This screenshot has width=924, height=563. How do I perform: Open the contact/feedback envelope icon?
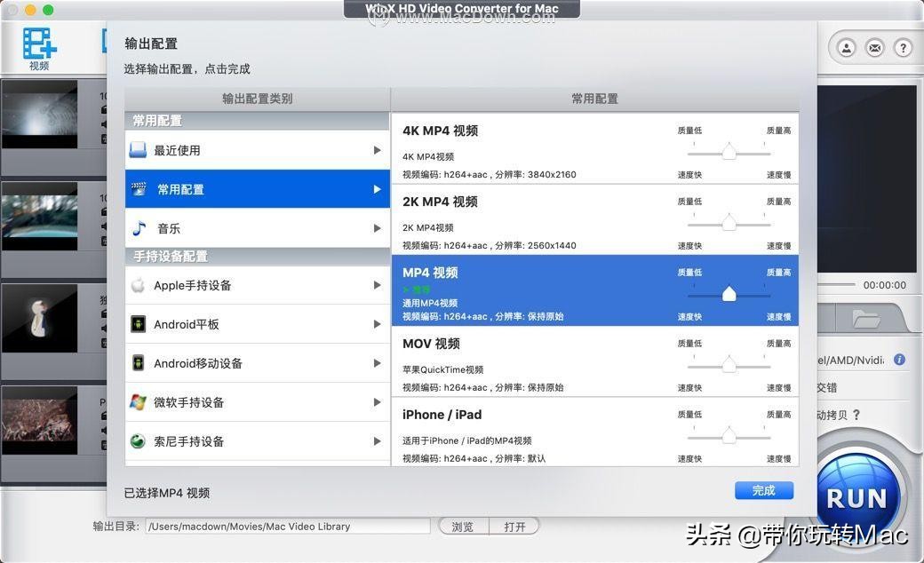tap(874, 48)
